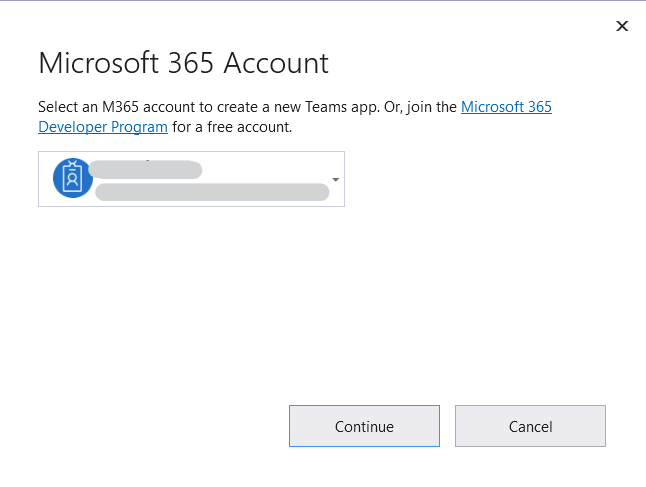This screenshot has width=646, height=487.
Task: Select the blurred account email line
Action: click(211, 191)
